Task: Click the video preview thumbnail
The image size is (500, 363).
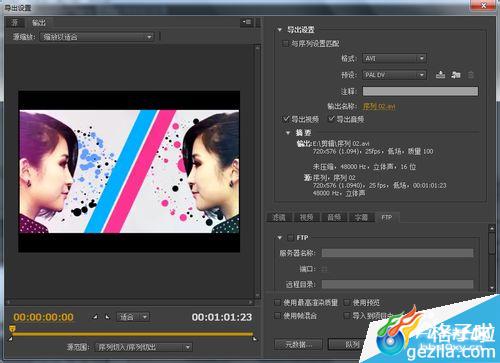Action: [129, 171]
